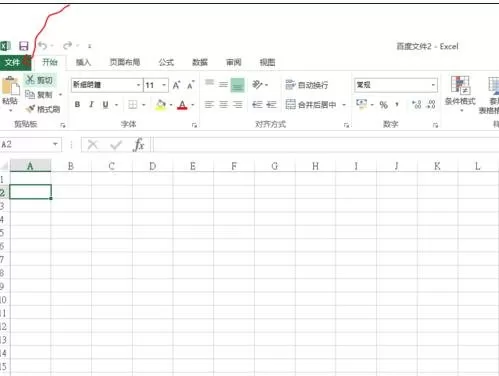Toggle highlighted bottom vertical alignment
This screenshot has width=499, height=376.
pos(237,85)
